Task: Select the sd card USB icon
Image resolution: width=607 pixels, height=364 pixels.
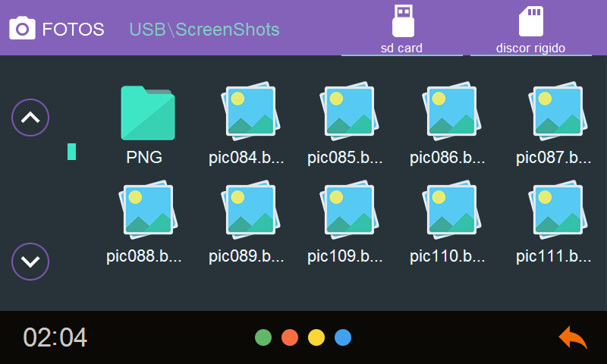Action: pos(403,21)
